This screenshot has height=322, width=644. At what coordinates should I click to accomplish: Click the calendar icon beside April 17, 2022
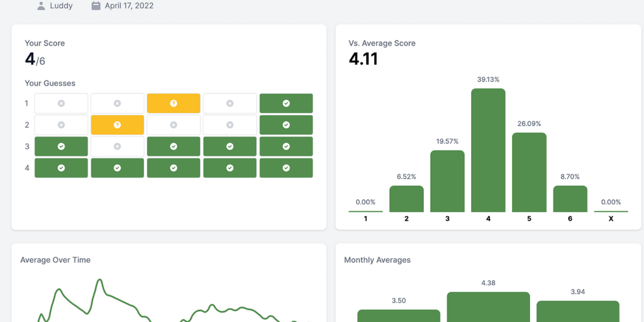[x=96, y=6]
